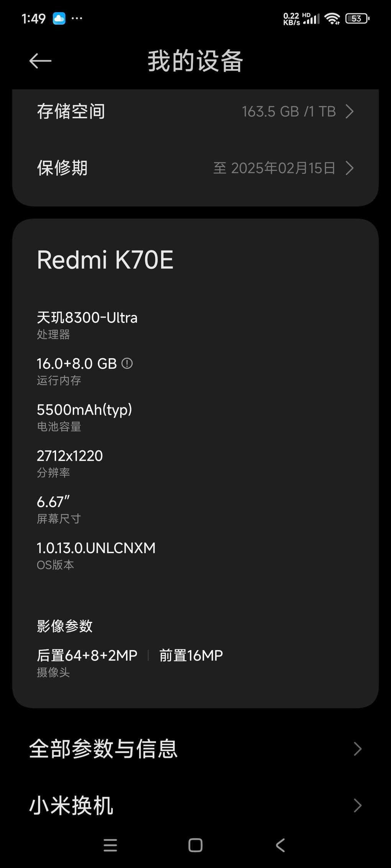Open the 存储空间 storage row
Viewport: 391px width, 868px height.
195,111
